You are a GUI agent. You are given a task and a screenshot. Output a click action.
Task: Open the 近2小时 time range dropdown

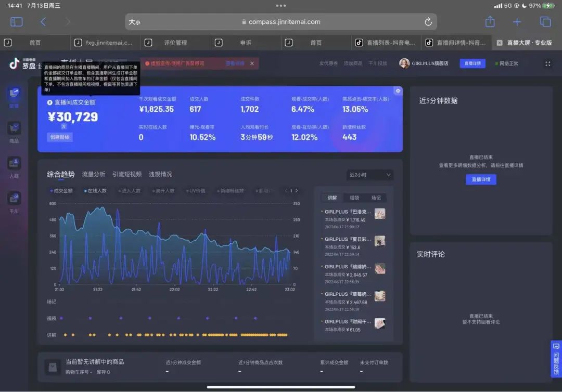[370, 175]
